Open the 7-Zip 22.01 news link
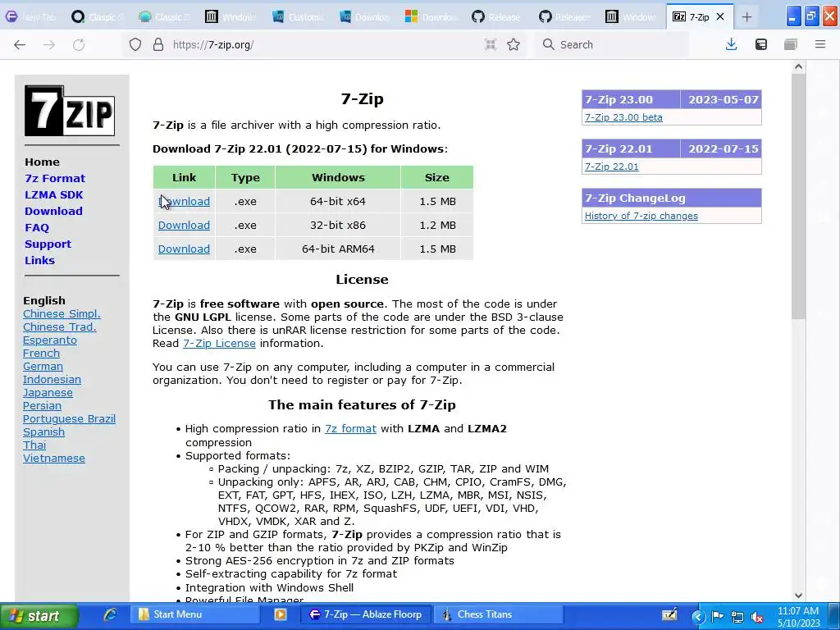 (x=612, y=167)
